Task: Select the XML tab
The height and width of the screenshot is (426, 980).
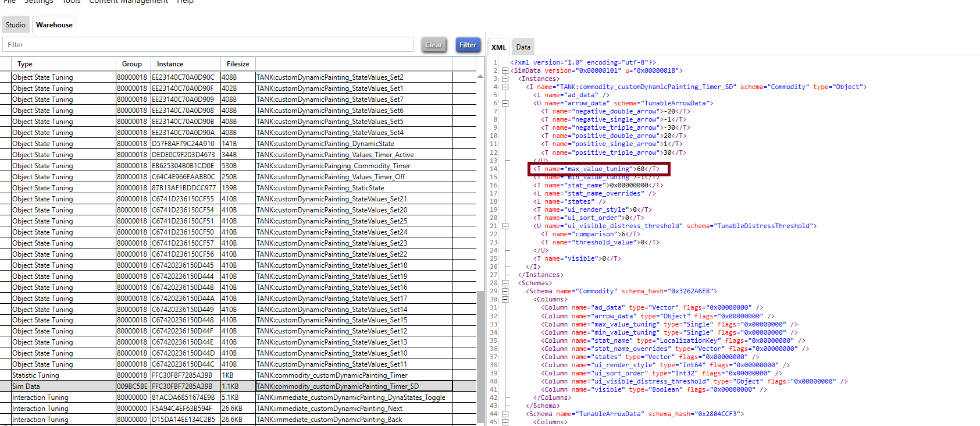Action: [498, 47]
